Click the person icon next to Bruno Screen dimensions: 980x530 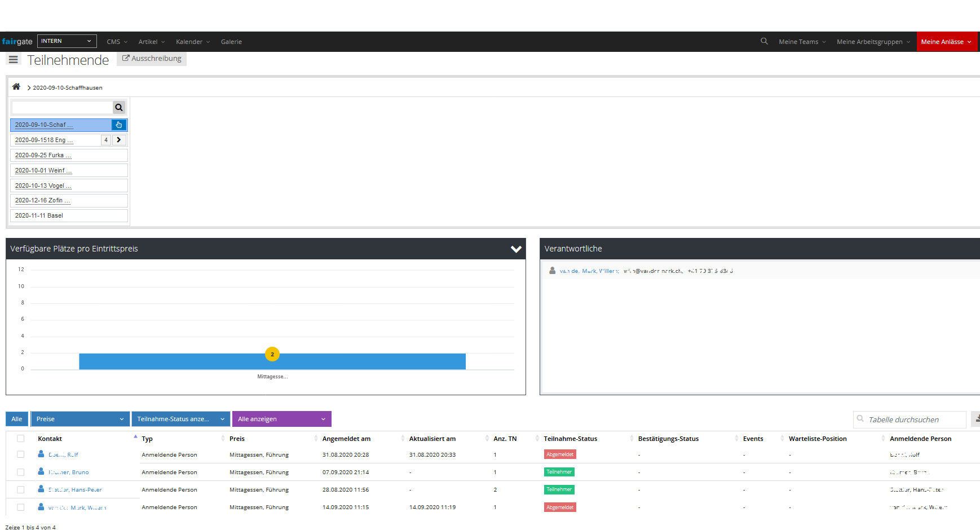[x=41, y=471]
